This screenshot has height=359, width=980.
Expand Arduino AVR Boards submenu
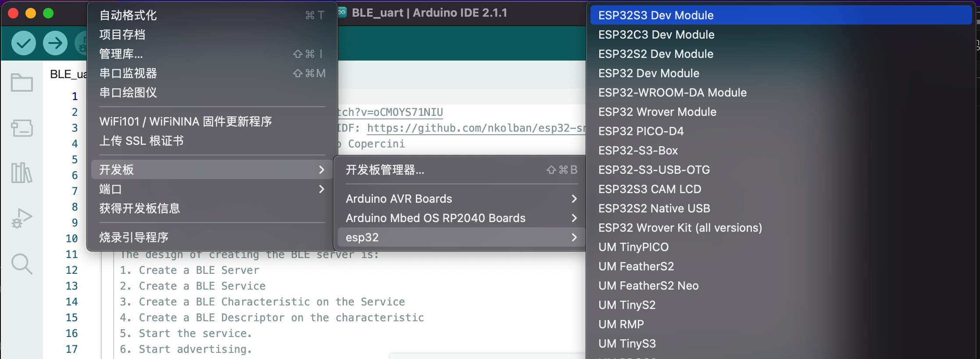tap(461, 199)
